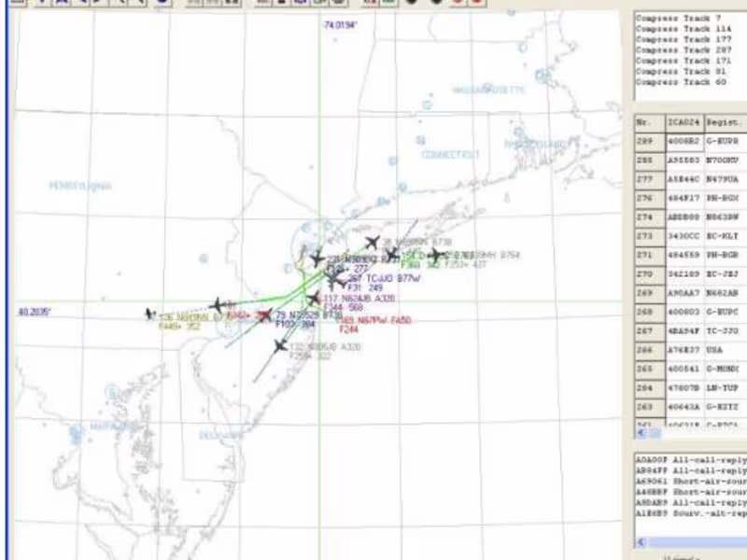
Task: Click the longitude label -74.0194° on the map
Action: pos(340,25)
